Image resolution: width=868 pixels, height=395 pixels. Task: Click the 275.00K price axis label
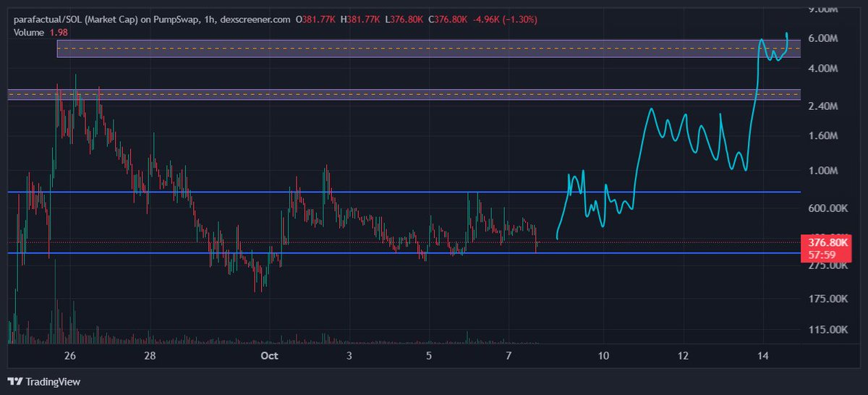(830, 266)
